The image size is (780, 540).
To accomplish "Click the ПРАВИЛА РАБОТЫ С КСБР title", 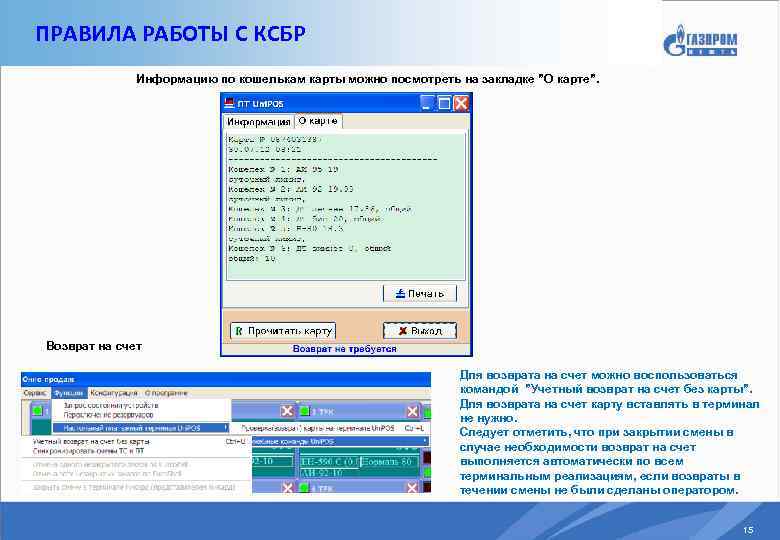I will click(171, 33).
